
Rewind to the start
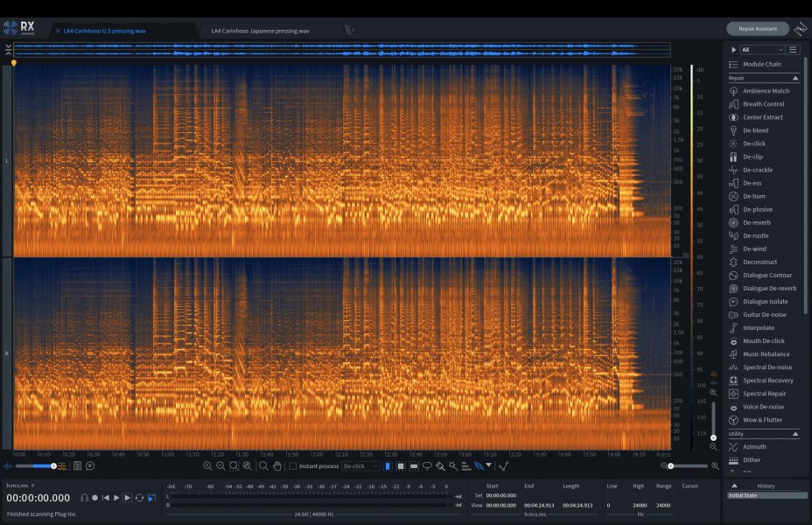click(x=106, y=498)
